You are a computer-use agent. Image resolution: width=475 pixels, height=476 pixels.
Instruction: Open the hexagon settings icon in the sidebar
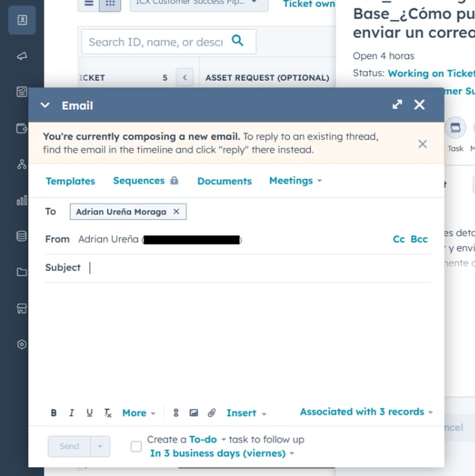22,344
